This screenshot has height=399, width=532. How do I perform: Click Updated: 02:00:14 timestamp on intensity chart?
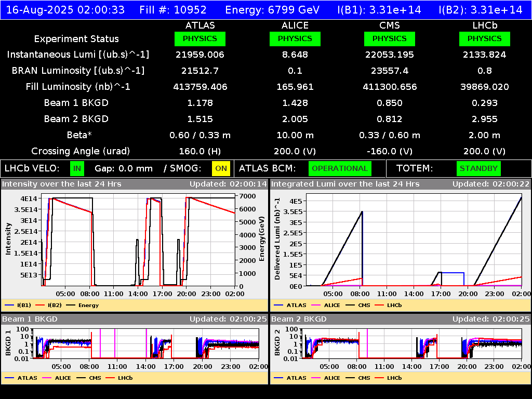click(229, 184)
